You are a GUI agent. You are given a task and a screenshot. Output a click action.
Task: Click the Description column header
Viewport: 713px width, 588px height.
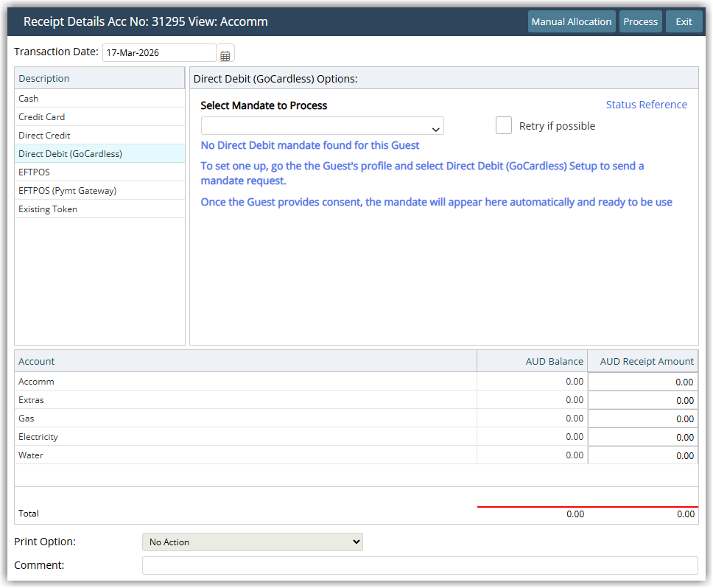tap(99, 78)
